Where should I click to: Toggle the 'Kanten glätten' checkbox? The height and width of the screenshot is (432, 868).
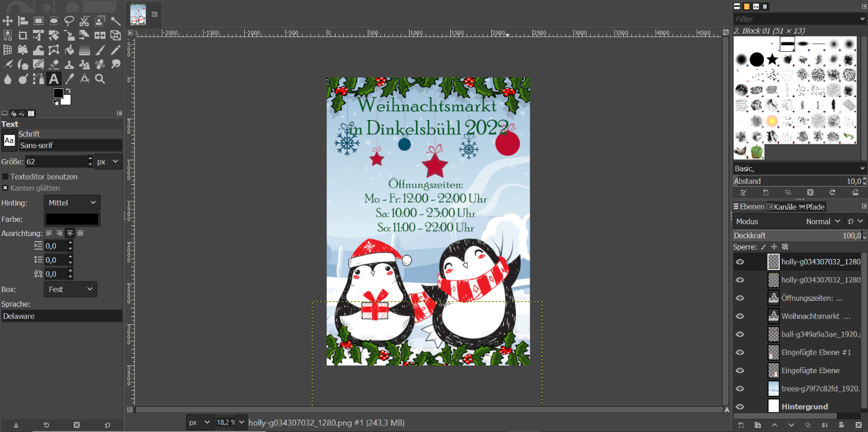(x=5, y=188)
